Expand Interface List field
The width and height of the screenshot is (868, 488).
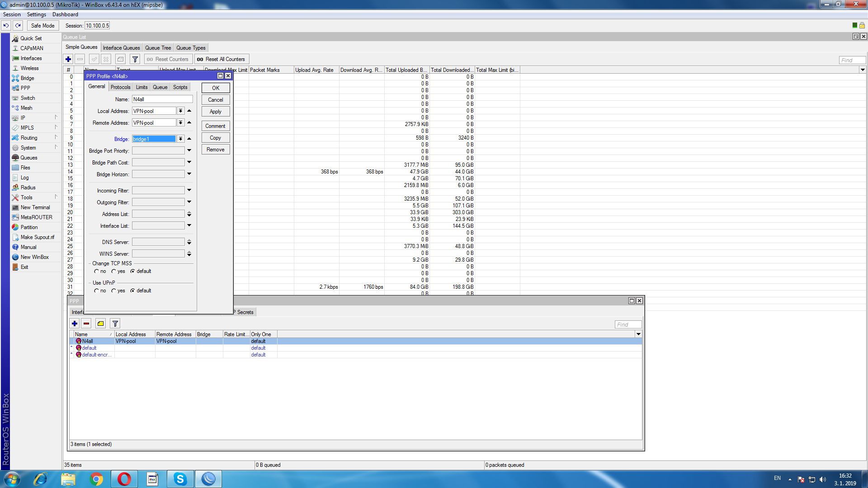[189, 226]
